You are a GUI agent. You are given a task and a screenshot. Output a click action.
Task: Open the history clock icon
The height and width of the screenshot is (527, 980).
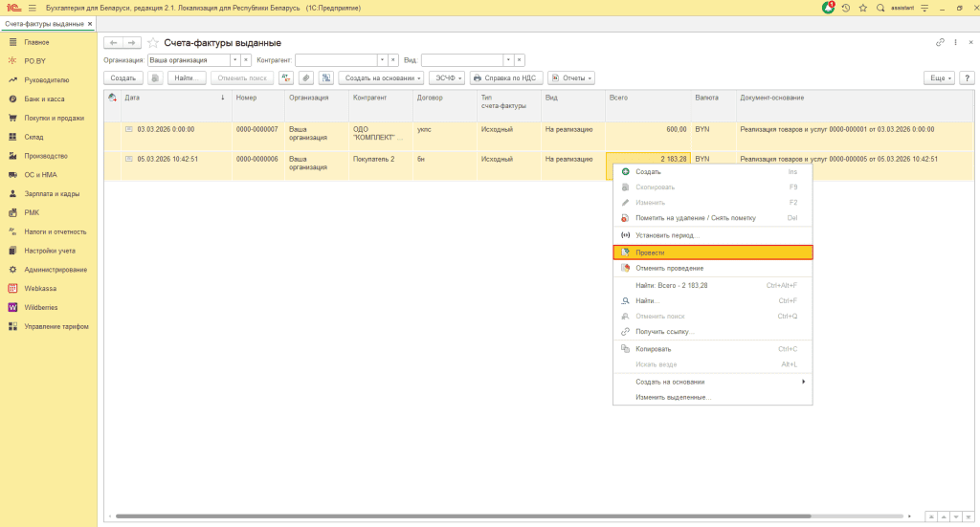pyautogui.click(x=846, y=8)
